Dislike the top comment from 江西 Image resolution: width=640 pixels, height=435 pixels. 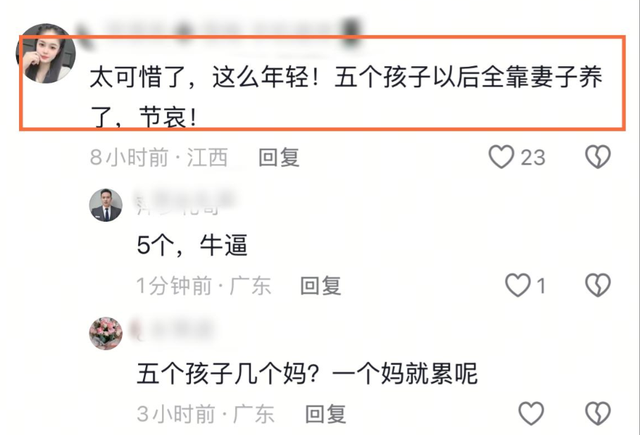point(598,157)
